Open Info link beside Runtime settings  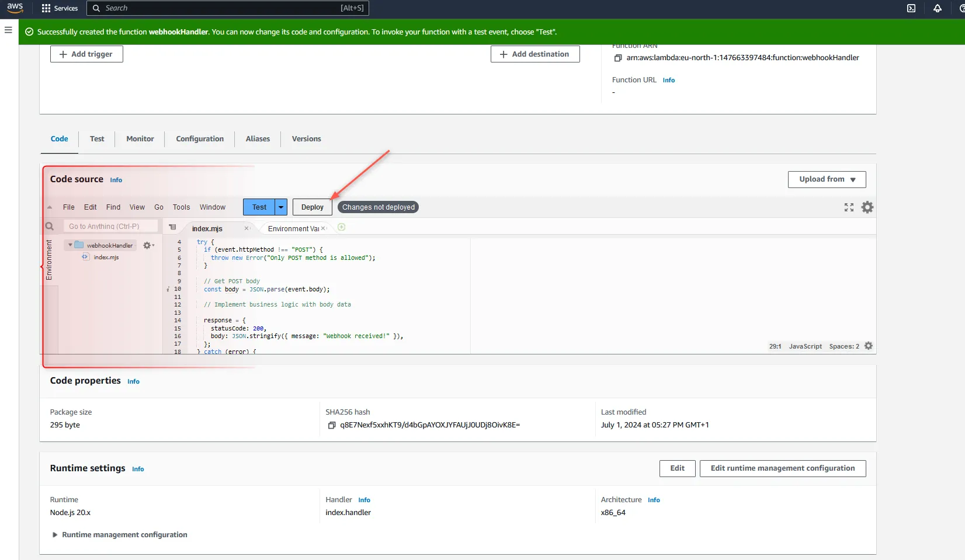click(x=138, y=469)
